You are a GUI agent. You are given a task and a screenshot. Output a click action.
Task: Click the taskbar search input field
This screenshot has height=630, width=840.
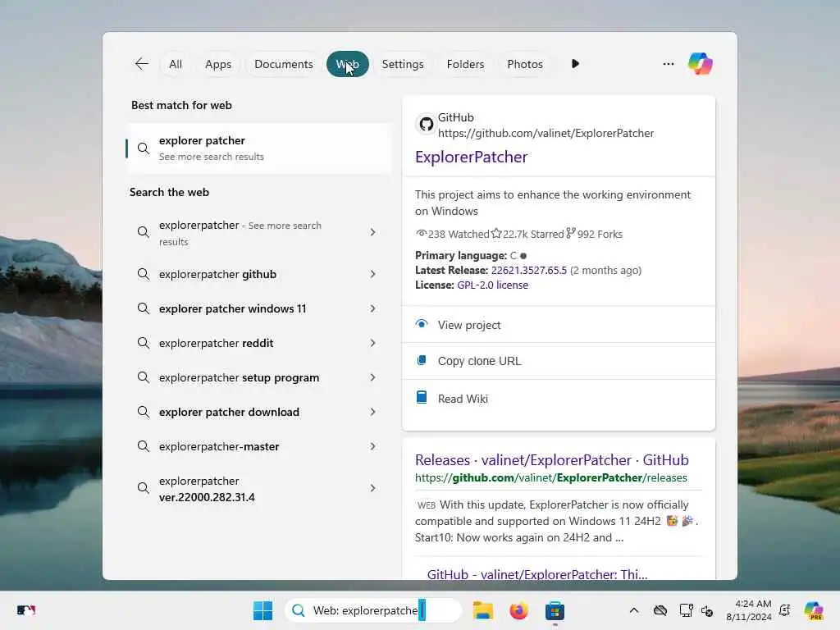[373, 610]
